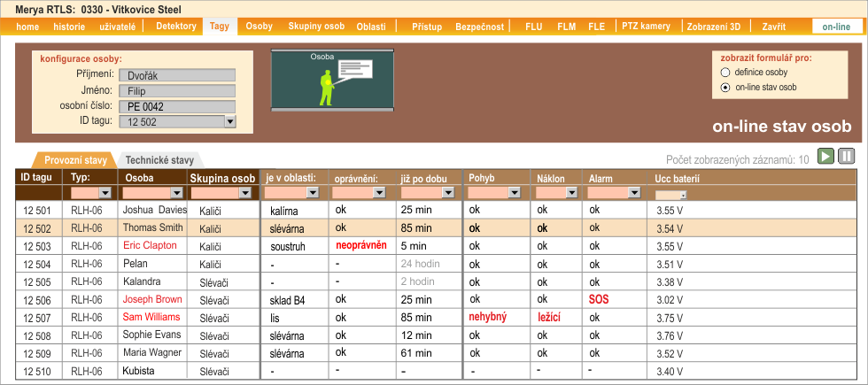Click the Příjmení field containing Dvořák
868x385 pixels.
[177, 75]
